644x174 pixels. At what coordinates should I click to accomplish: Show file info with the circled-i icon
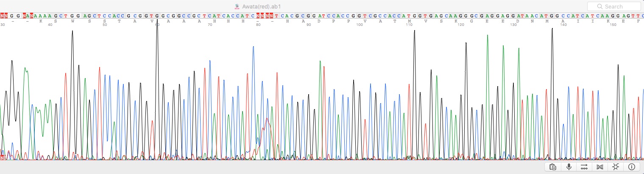click(x=631, y=167)
